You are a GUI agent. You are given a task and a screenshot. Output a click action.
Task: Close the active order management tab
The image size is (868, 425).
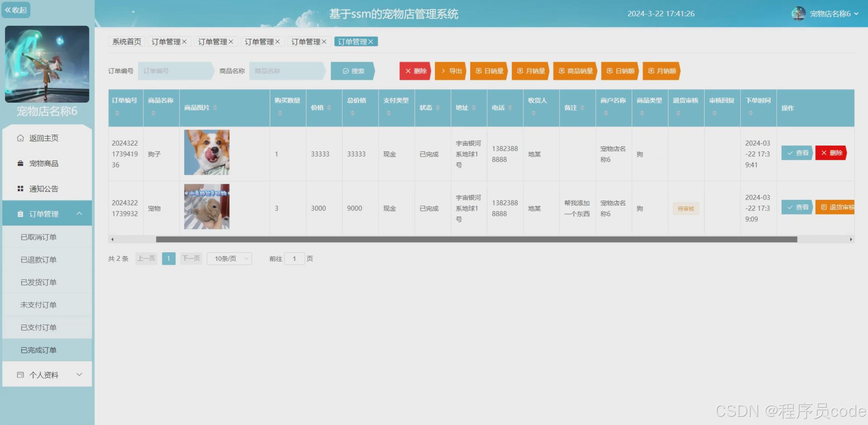[x=371, y=42]
